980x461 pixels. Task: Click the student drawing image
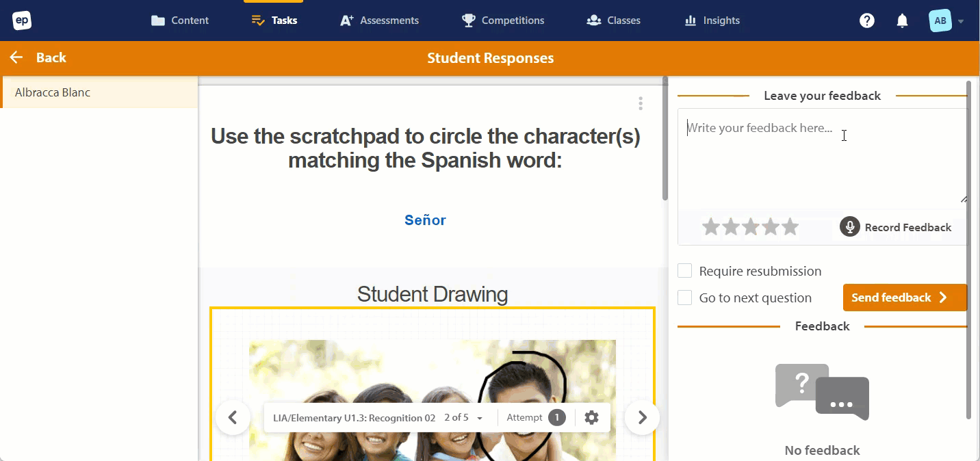(433, 400)
